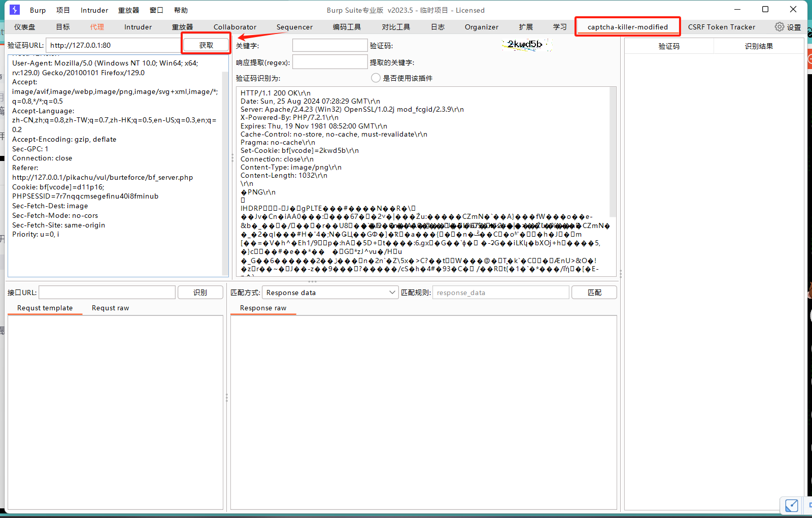This screenshot has width=812, height=518.
Task: Click the checkmark icon at bottom right
Action: [792, 505]
